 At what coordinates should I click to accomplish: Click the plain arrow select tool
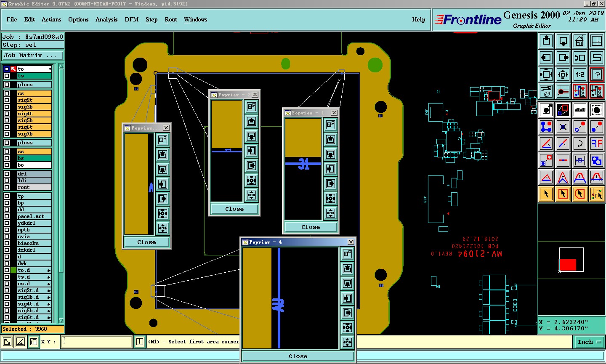546,194
